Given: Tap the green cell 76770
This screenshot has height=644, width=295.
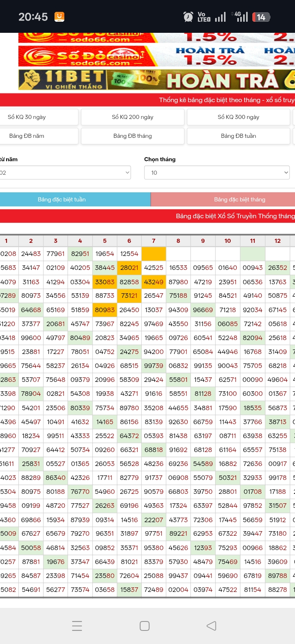Looking at the screenshot, I should [x=80, y=491].
